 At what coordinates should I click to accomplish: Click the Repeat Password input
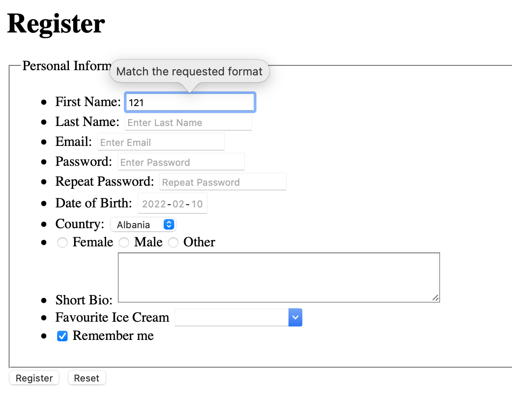(223, 182)
